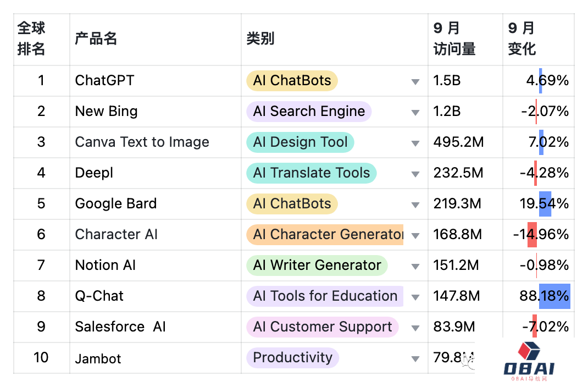Screen dimensions: 588x387
Task: Click the 9月访问量 column header
Action: click(454, 39)
